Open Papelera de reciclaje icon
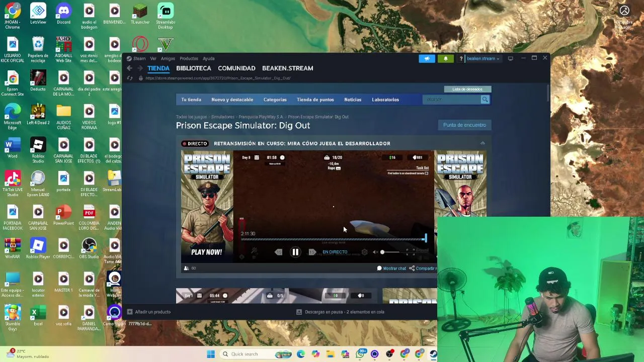644x362 pixels. pyautogui.click(x=38, y=49)
